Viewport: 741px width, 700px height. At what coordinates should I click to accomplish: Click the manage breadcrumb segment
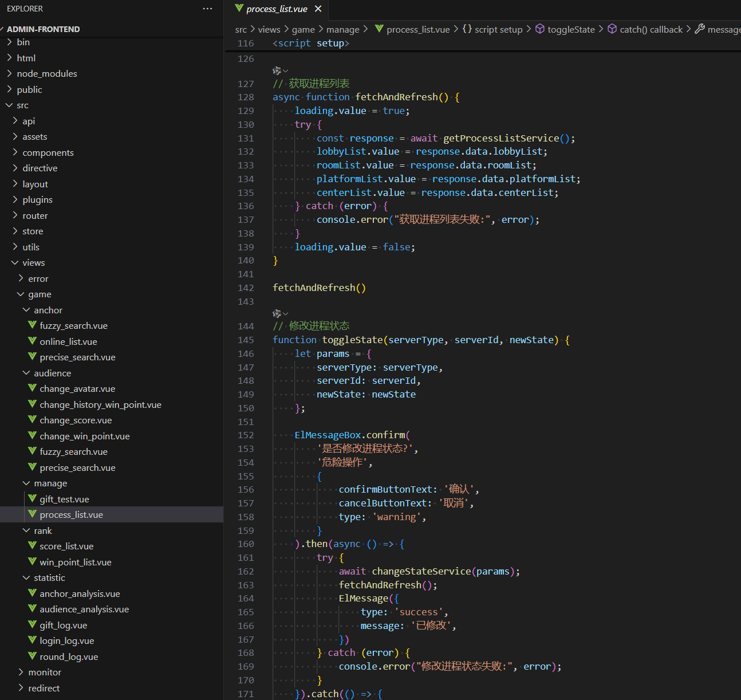343,29
